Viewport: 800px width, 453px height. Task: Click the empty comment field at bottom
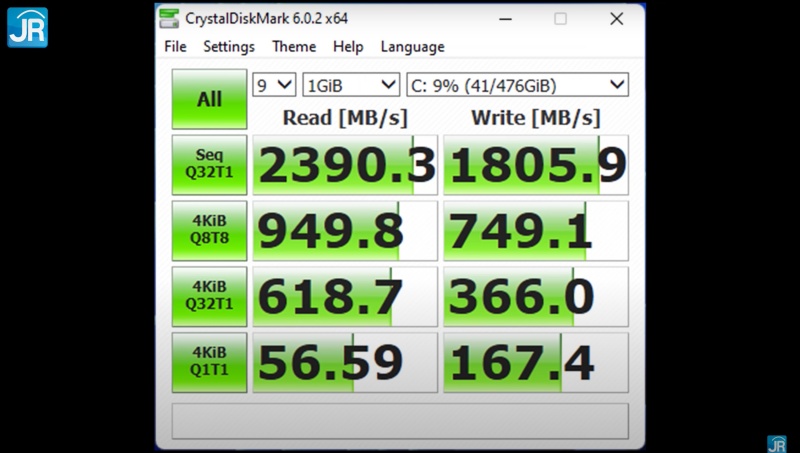pyautogui.click(x=400, y=420)
